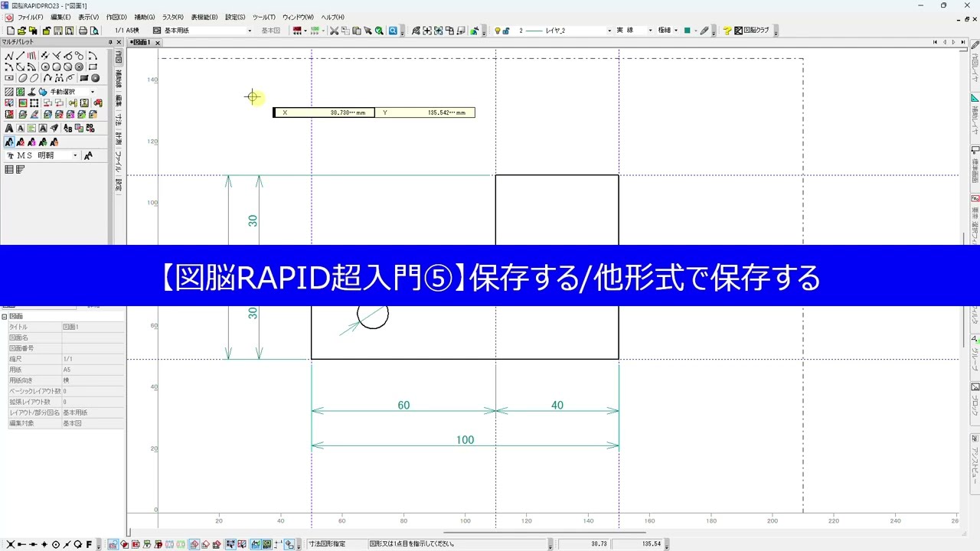Image resolution: width=980 pixels, height=551 pixels.
Task: Click the Y coordinate input field
Action: pos(425,112)
